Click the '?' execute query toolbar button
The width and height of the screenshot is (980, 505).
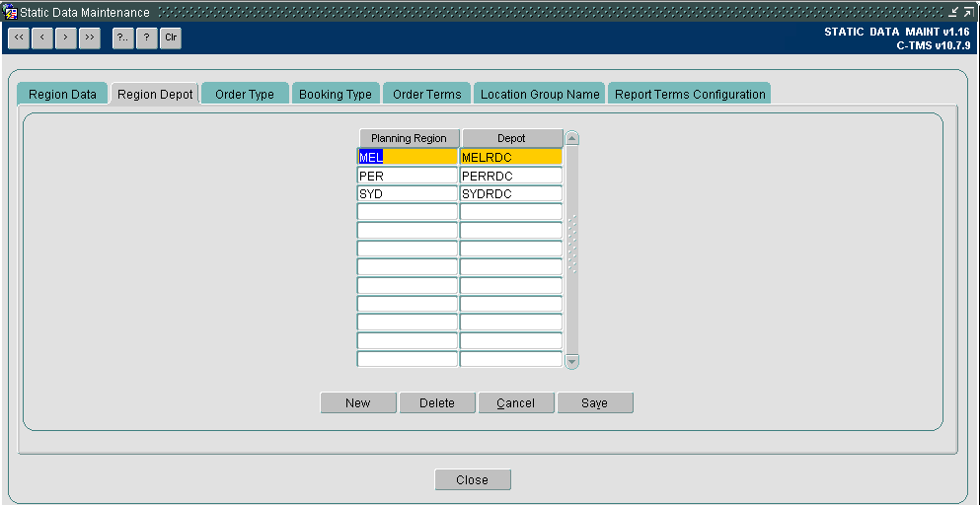(x=146, y=38)
